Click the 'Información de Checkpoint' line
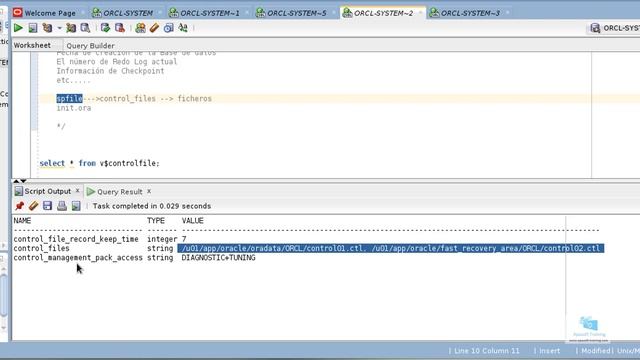The width and height of the screenshot is (640, 360). tap(110, 71)
